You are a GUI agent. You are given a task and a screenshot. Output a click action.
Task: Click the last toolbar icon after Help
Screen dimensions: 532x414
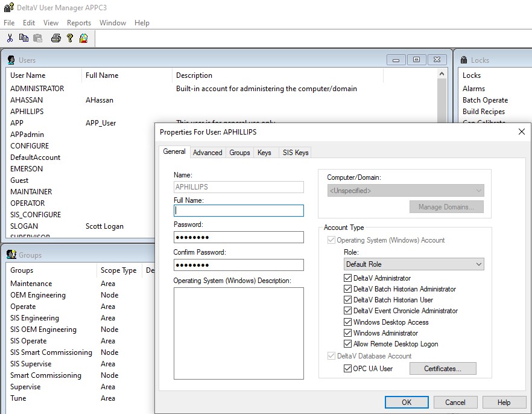pos(83,38)
